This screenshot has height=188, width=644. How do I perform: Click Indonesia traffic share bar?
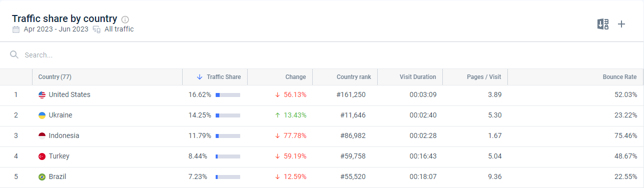pos(228,136)
